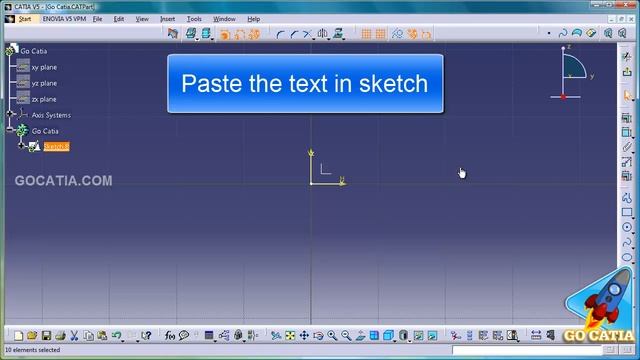The image size is (640, 360).
Task: Open the Rectangle tool flyout arrow
Action: [x=633, y=218]
